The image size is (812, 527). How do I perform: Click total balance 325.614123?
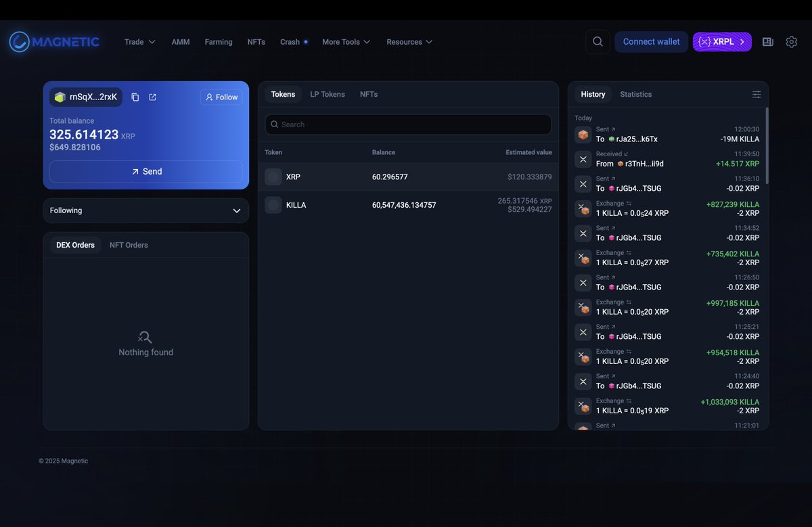tap(84, 135)
